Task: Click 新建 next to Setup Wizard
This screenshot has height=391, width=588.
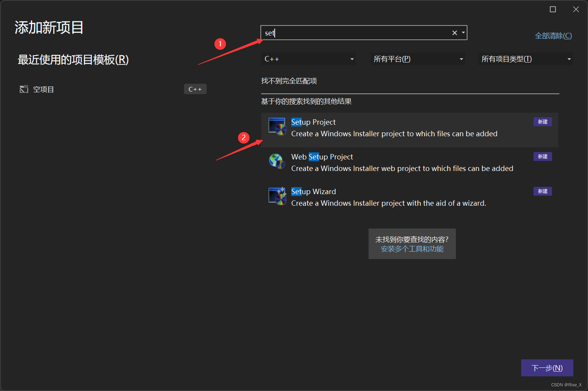Action: click(542, 191)
